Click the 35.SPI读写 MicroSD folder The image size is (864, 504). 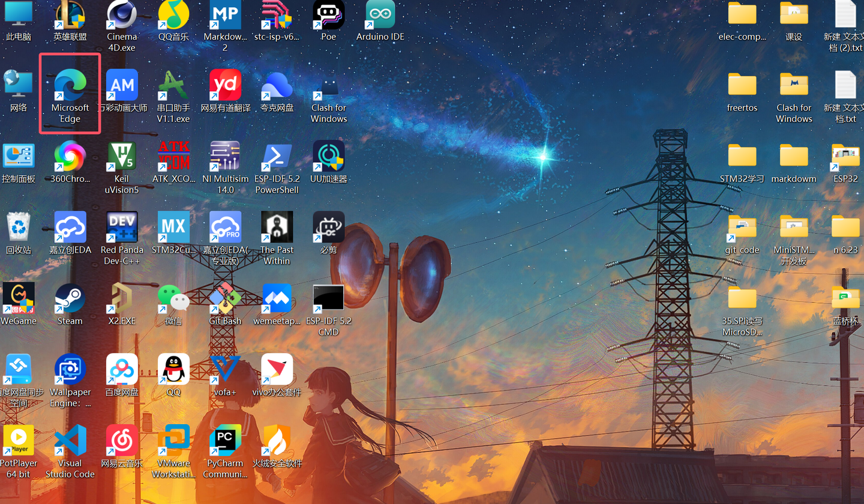tap(742, 298)
